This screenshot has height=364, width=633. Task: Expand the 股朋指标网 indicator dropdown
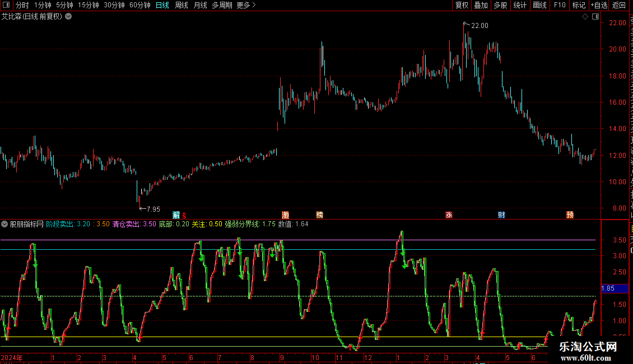click(4, 224)
